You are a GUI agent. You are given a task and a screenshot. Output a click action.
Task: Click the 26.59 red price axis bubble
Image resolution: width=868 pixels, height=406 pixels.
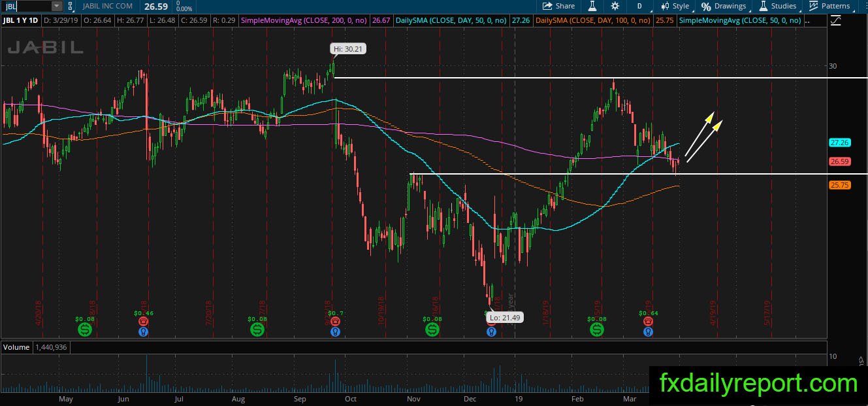(x=839, y=161)
